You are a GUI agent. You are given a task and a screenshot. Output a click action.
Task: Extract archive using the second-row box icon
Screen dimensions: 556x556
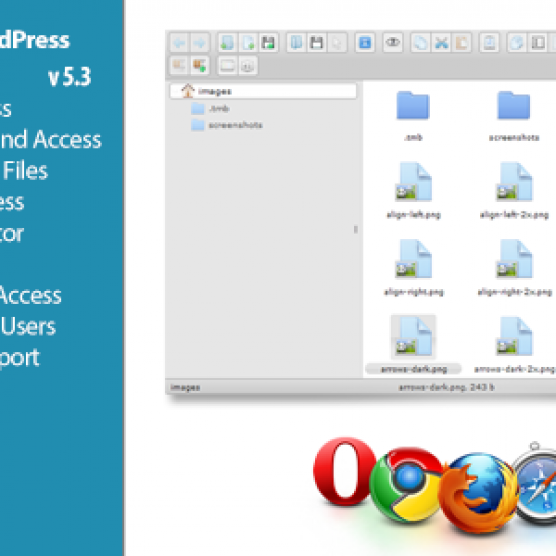click(x=179, y=66)
